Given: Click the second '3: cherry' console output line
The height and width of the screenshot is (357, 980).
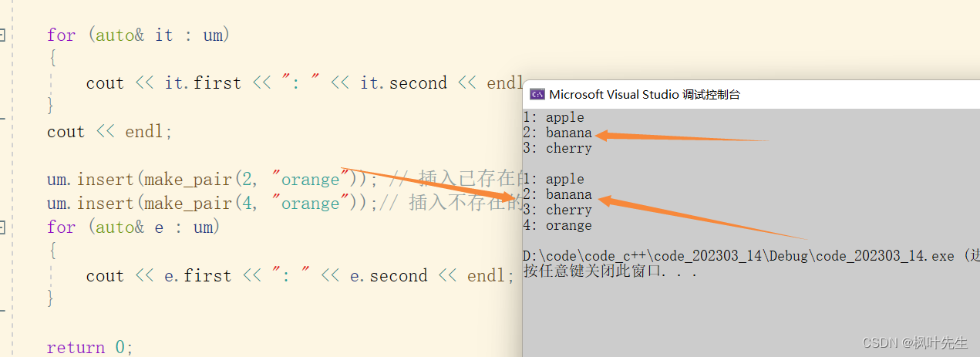Looking at the screenshot, I should point(557,210).
